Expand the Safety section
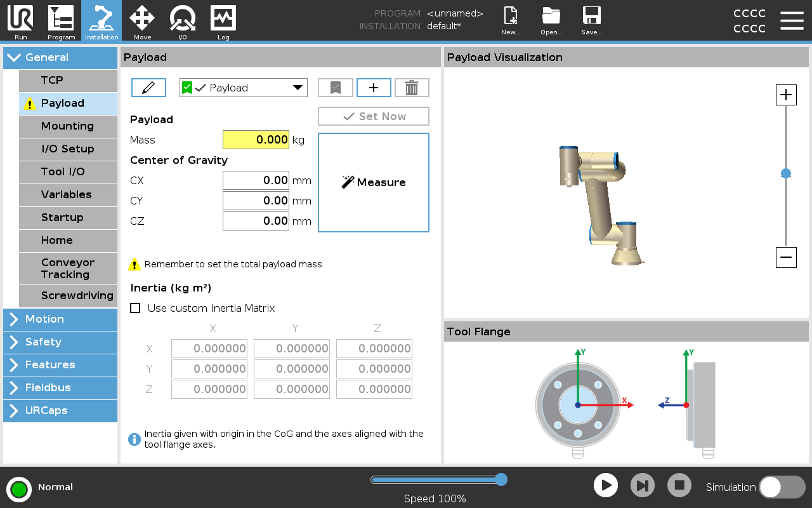The image size is (812, 508). [x=60, y=342]
